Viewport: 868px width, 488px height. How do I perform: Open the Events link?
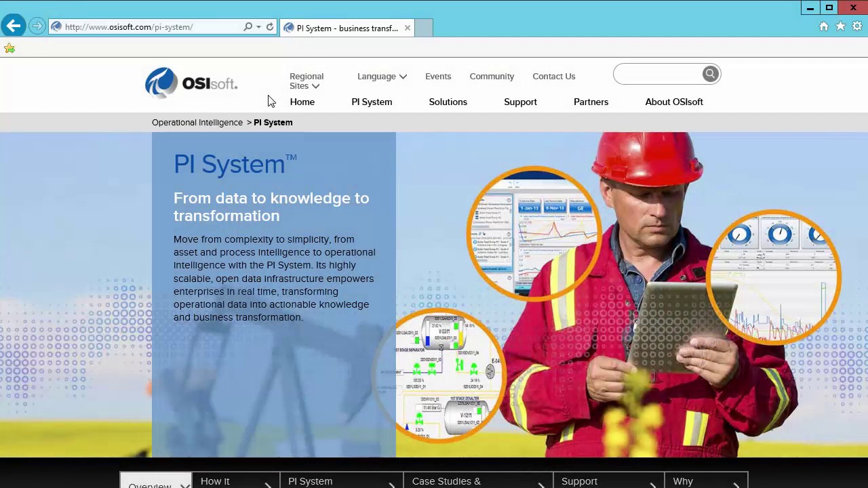click(438, 76)
